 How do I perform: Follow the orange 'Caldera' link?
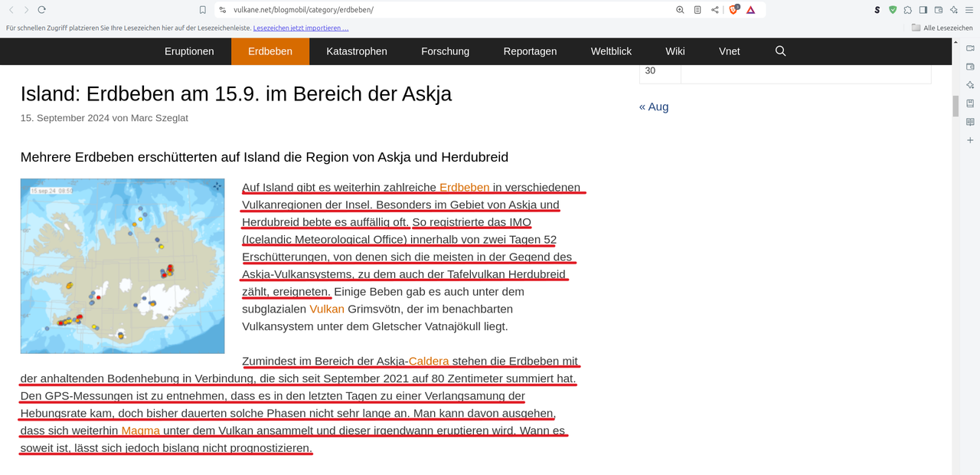click(429, 361)
